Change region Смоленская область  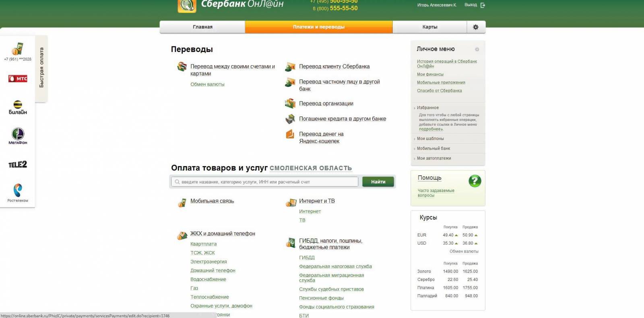click(310, 168)
